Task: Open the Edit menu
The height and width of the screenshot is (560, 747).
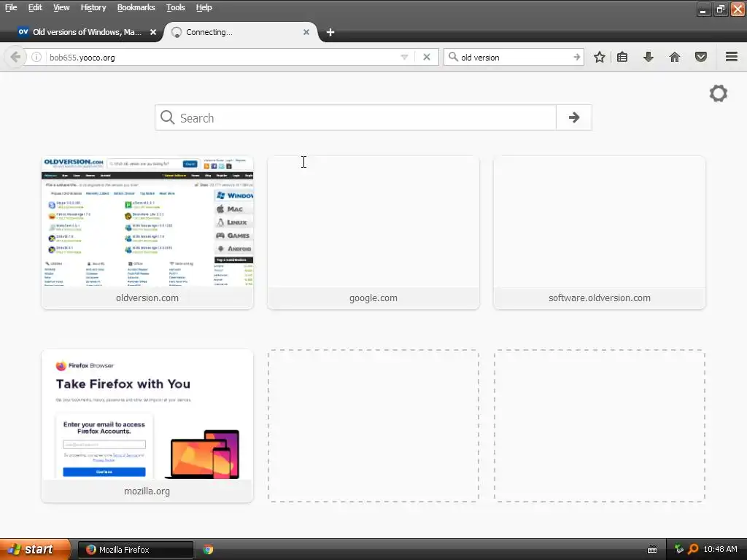Action: (35, 7)
